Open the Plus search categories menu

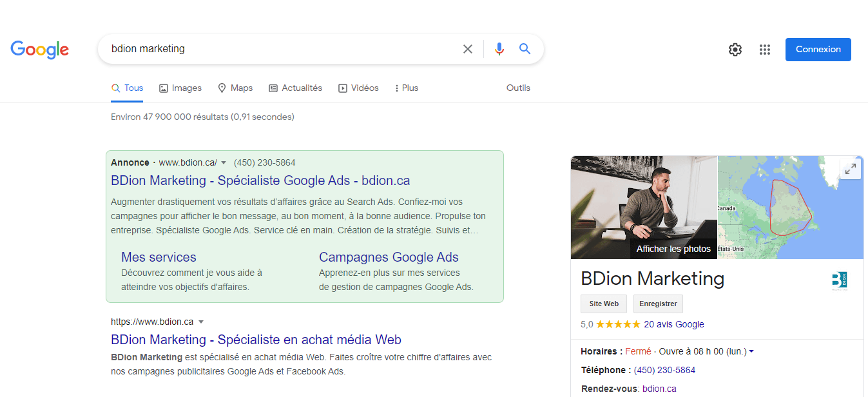coord(405,88)
